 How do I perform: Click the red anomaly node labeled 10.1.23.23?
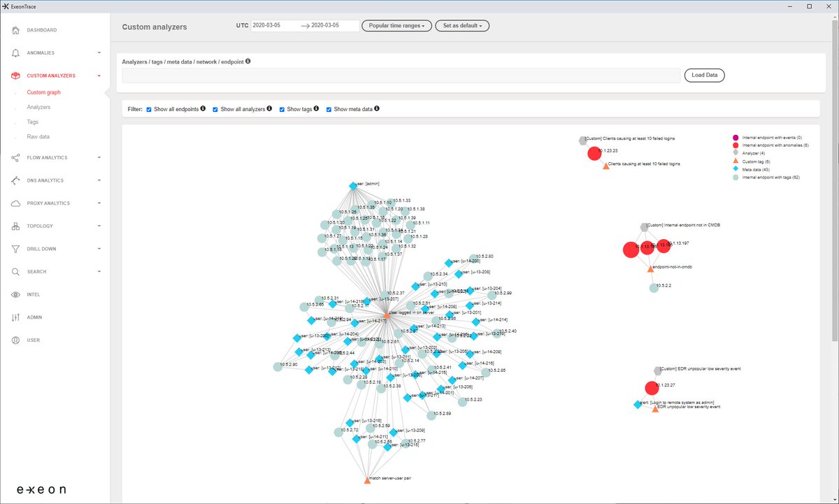595,152
